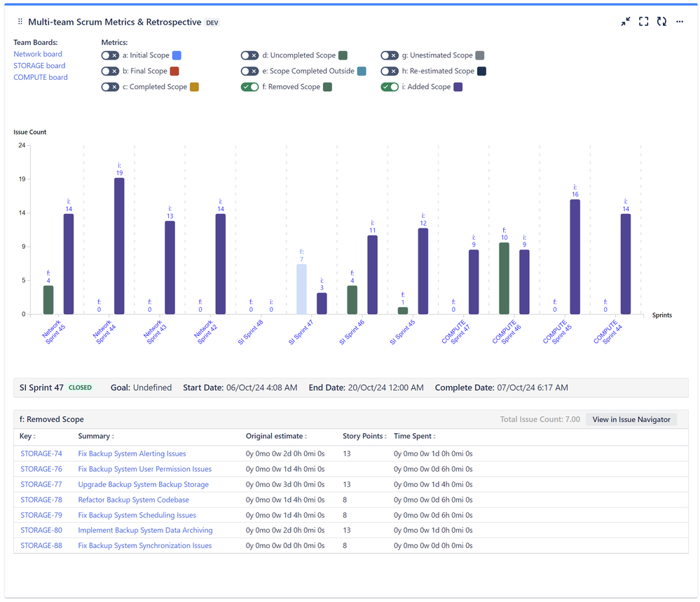Image resolution: width=700 pixels, height=602 pixels.
Task: Sort by Time Spent column icon
Action: 435,437
